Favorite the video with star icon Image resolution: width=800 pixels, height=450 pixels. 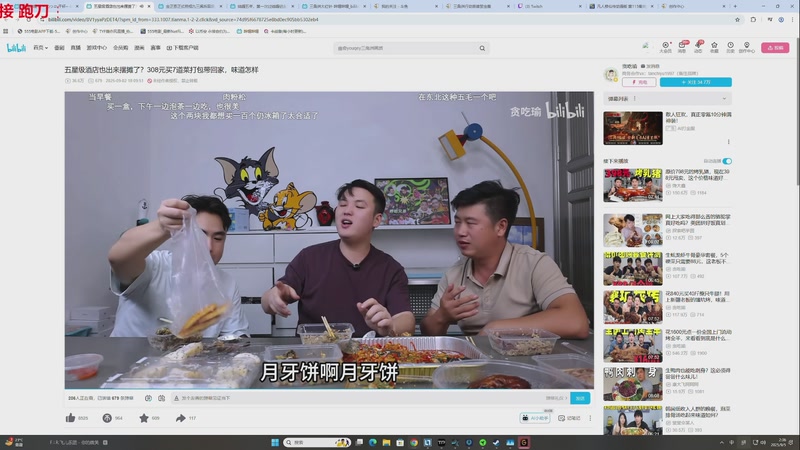pos(144,418)
